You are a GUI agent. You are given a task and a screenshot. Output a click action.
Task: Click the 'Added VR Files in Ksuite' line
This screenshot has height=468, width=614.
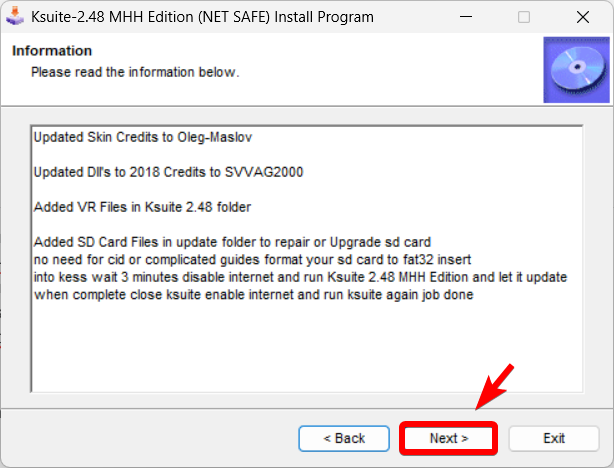point(141,207)
